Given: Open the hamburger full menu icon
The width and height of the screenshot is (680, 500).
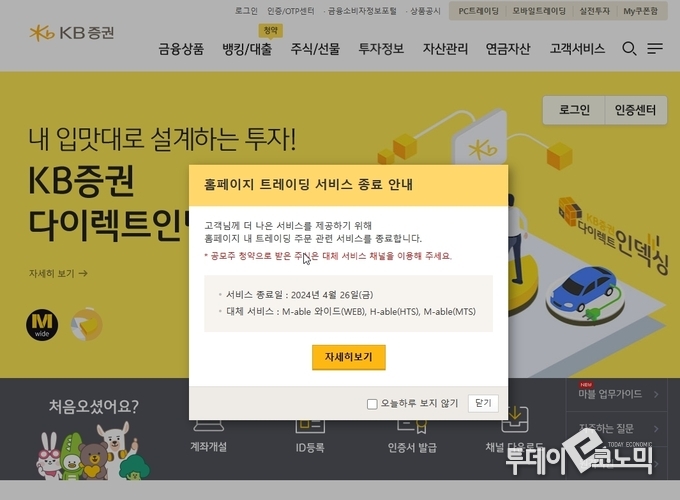Looking at the screenshot, I should pyautogui.click(x=655, y=49).
